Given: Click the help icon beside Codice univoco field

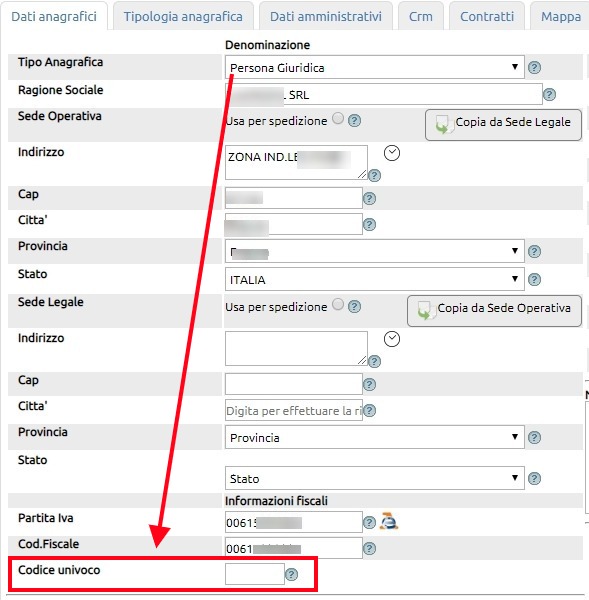Looking at the screenshot, I should tap(291, 574).
